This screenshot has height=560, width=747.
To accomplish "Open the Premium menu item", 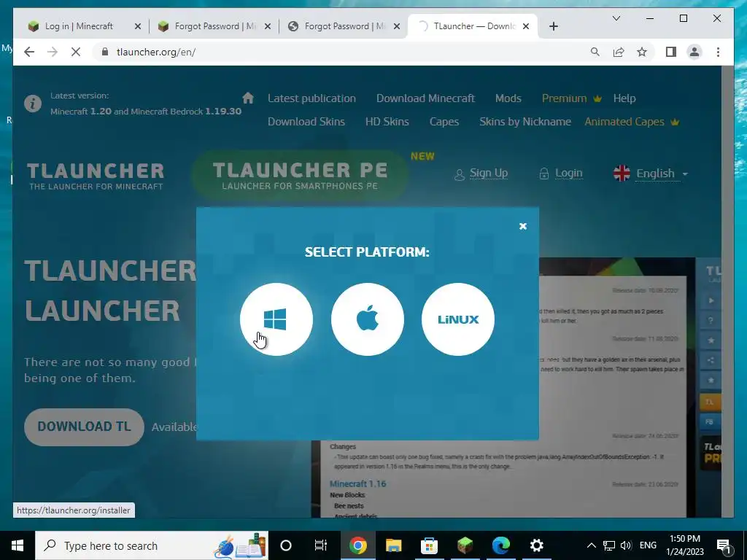I will (571, 98).
